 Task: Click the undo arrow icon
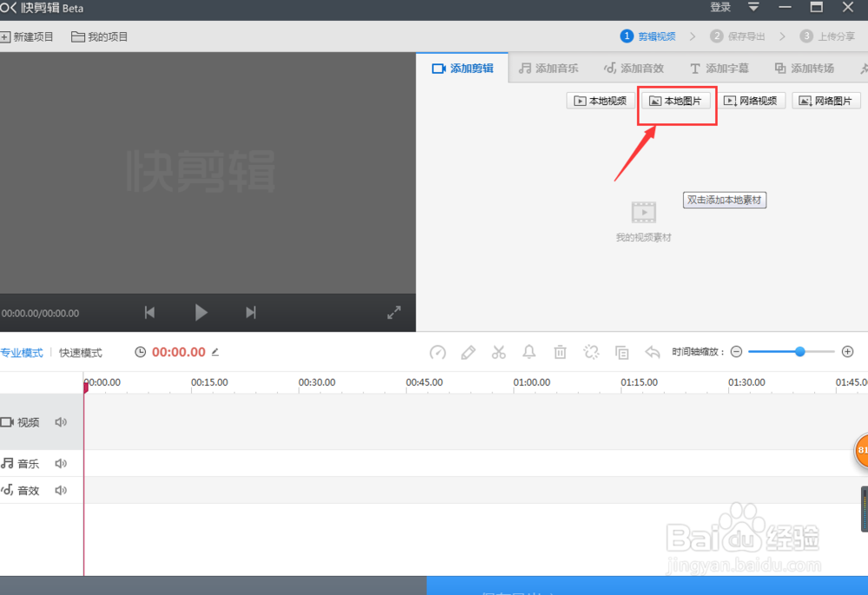[x=653, y=351]
